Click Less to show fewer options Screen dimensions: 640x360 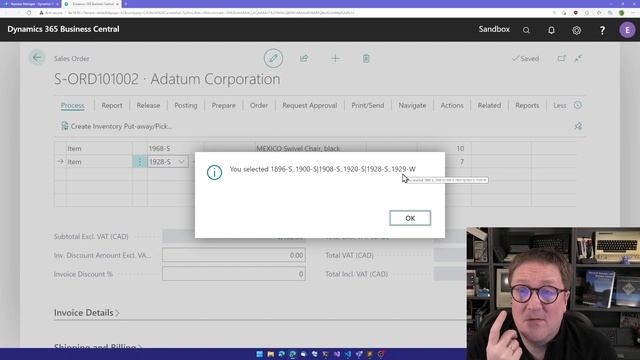point(560,105)
